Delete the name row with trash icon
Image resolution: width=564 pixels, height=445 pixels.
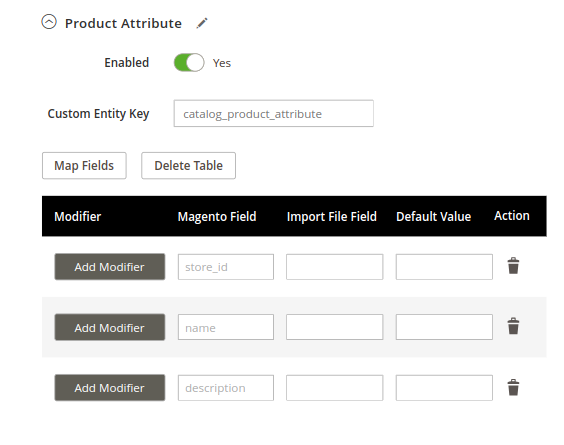513,326
